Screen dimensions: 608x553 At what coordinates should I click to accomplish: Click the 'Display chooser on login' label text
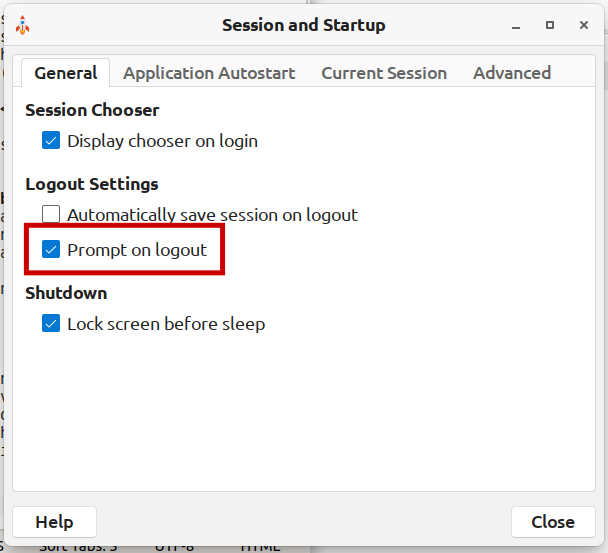pyautogui.click(x=162, y=141)
